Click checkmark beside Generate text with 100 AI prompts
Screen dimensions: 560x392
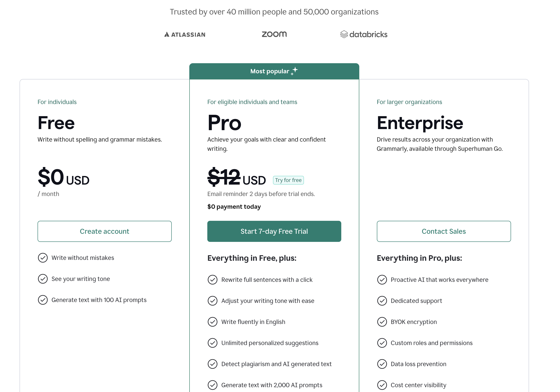pyautogui.click(x=43, y=300)
